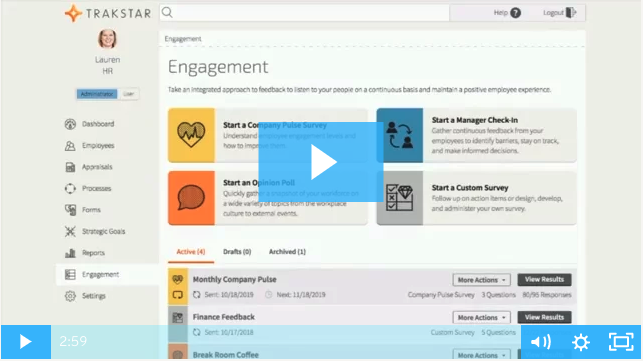Open the Finance Feedback survey title
The image size is (643, 361).
(x=223, y=317)
